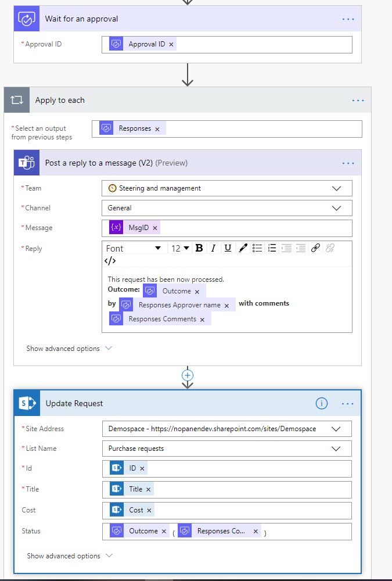Show advanced options for Teams reply

pos(69,349)
